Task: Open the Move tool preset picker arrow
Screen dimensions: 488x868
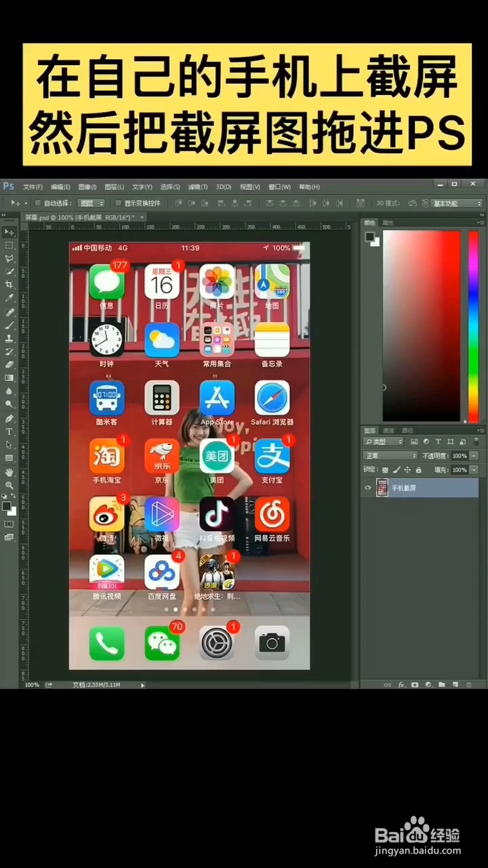Action: point(26,203)
